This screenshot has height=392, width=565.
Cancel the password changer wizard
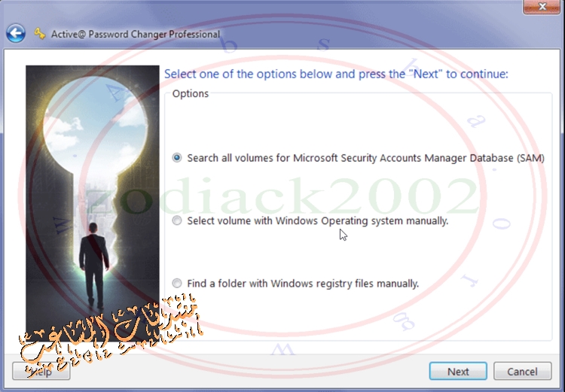click(x=522, y=371)
